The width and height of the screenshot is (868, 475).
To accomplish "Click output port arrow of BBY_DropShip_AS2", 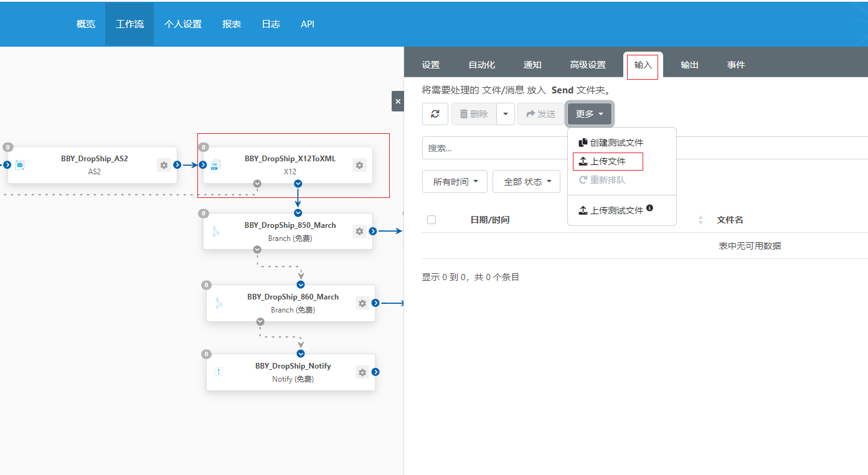I will point(177,165).
